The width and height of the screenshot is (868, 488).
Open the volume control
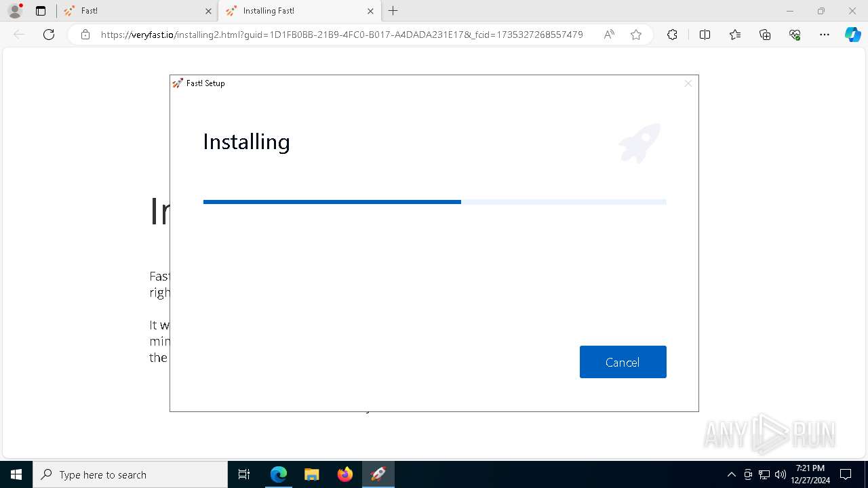(780, 474)
